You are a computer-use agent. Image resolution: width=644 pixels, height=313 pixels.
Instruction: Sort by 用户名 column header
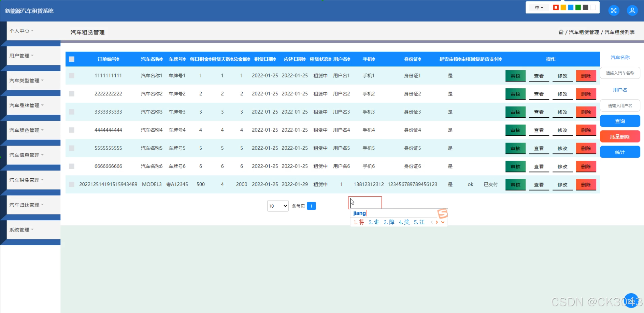pos(342,59)
